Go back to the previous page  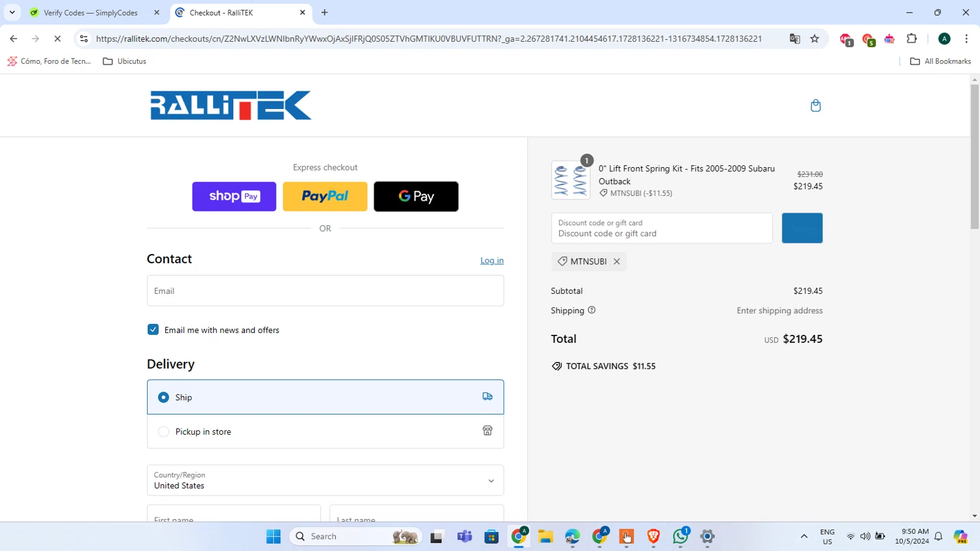[x=14, y=39]
